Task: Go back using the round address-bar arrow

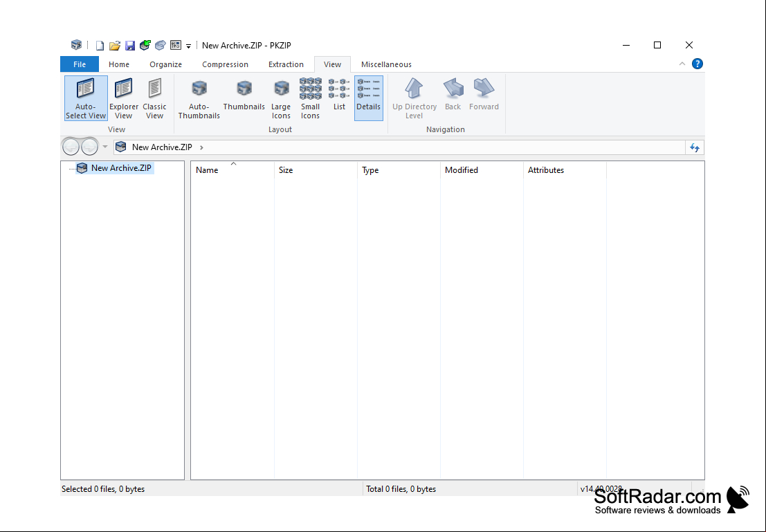Action: click(71, 147)
